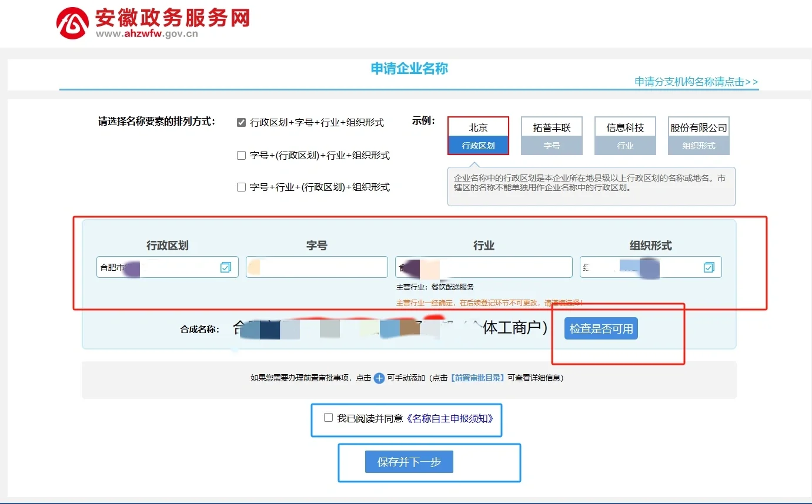Select the 股份有限公司 组织形式 example tab
812x504 pixels.
tap(699, 136)
